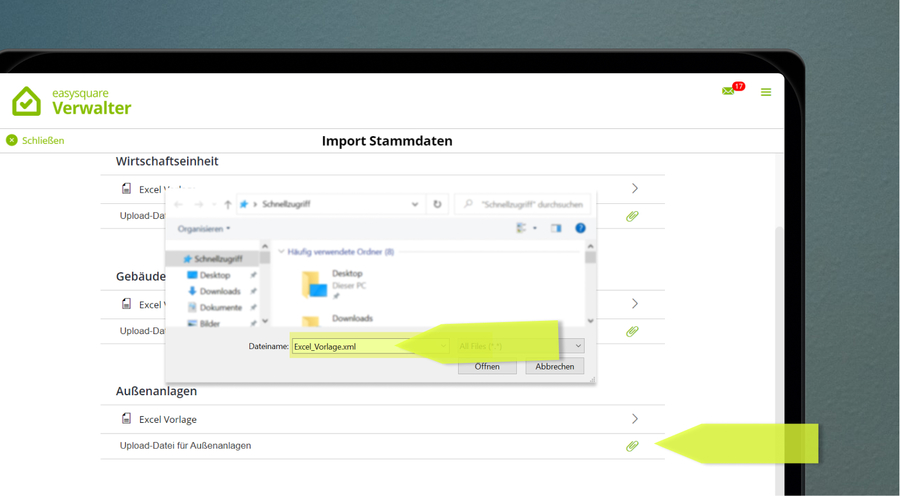Click Schließen to close the import page
The height and width of the screenshot is (496, 900).
click(x=35, y=141)
